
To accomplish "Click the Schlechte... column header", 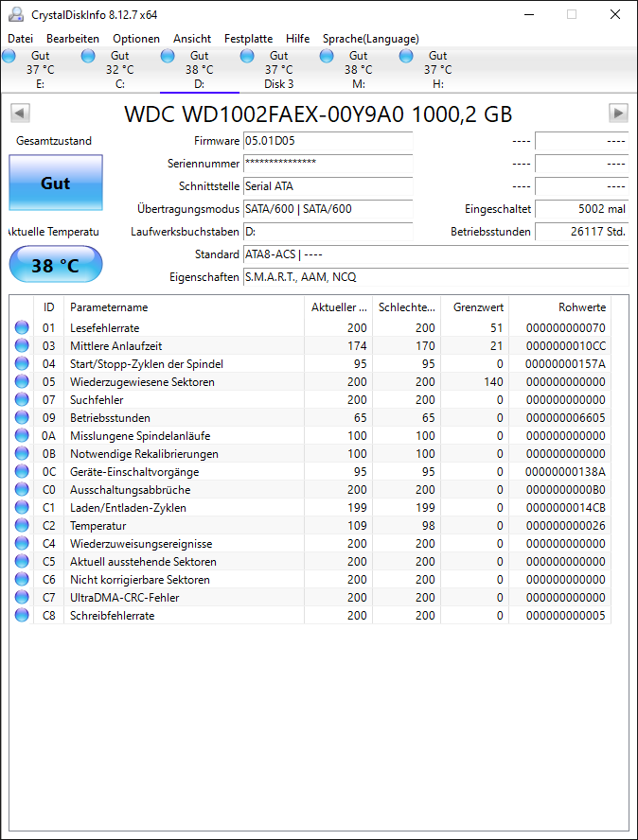I will click(x=406, y=307).
